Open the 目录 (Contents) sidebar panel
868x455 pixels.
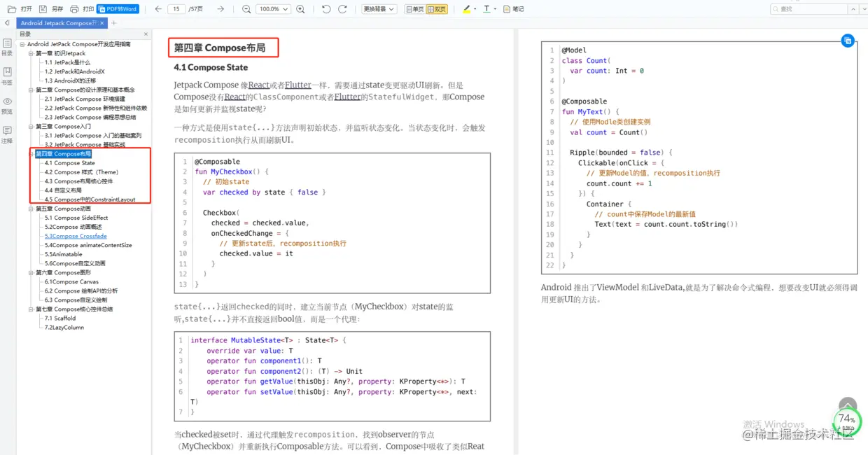(7, 47)
